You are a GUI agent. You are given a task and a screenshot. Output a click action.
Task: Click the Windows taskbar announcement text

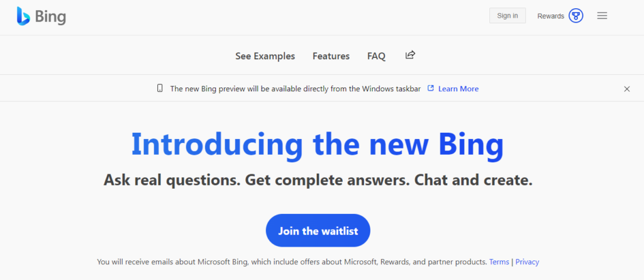click(296, 89)
